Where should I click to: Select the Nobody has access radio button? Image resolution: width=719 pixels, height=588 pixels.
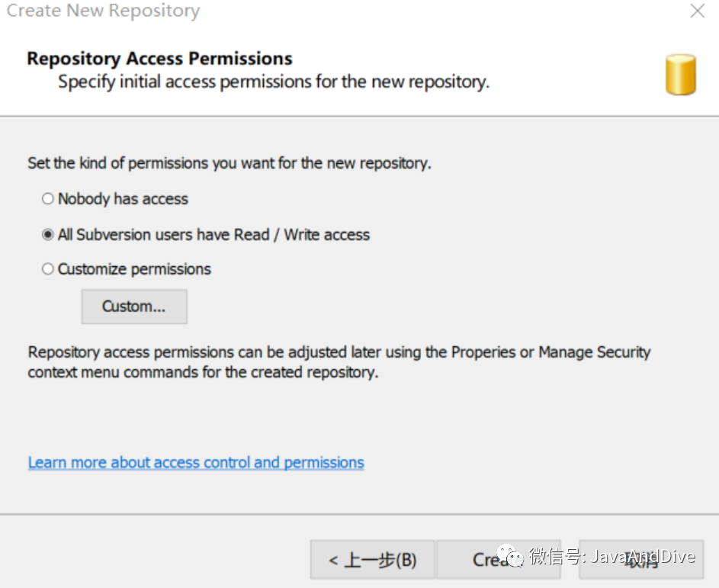pyautogui.click(x=48, y=199)
